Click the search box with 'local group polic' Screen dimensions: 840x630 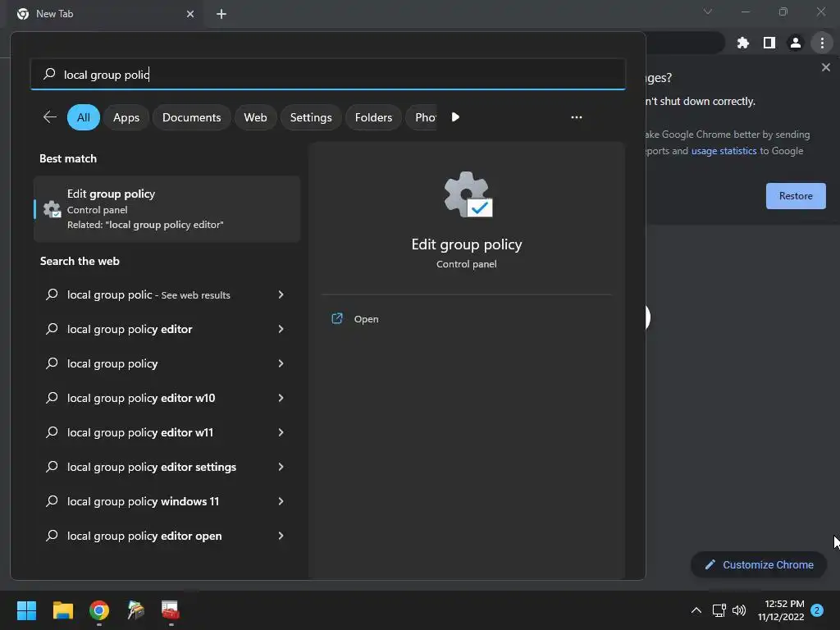pyautogui.click(x=328, y=75)
